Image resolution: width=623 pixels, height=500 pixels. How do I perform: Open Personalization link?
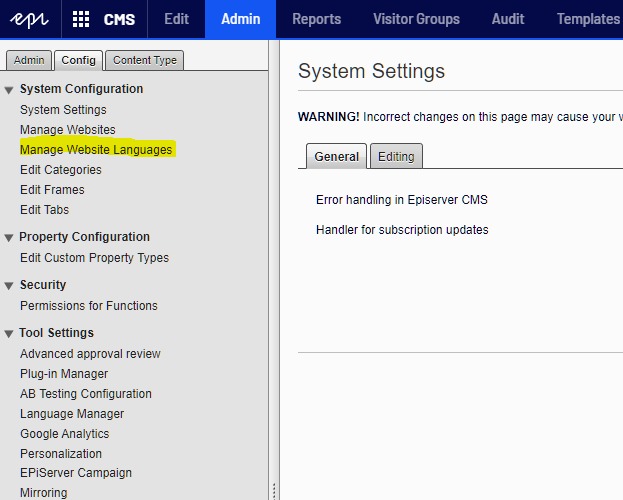(x=61, y=453)
